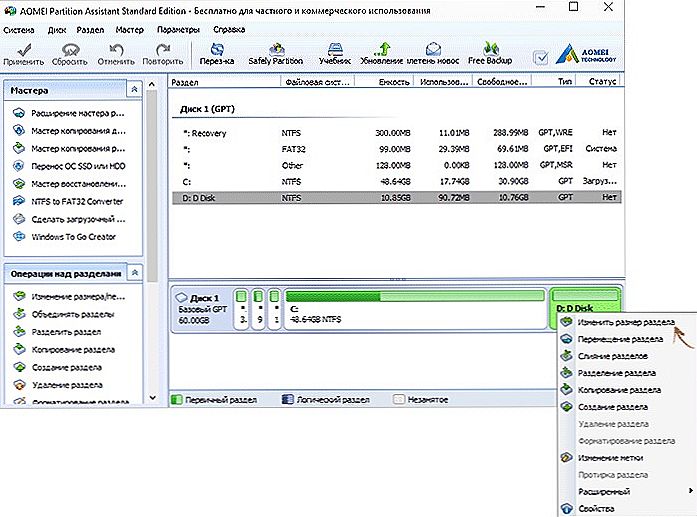Choose Изменить размер раздела in context menu
This screenshot has width=697, height=517.
(627, 322)
